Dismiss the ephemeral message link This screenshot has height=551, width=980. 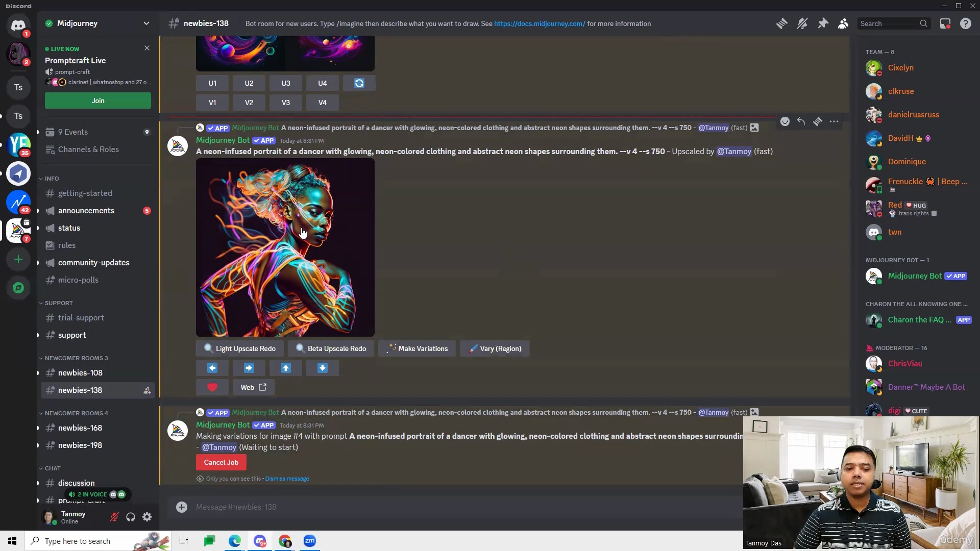287,479
